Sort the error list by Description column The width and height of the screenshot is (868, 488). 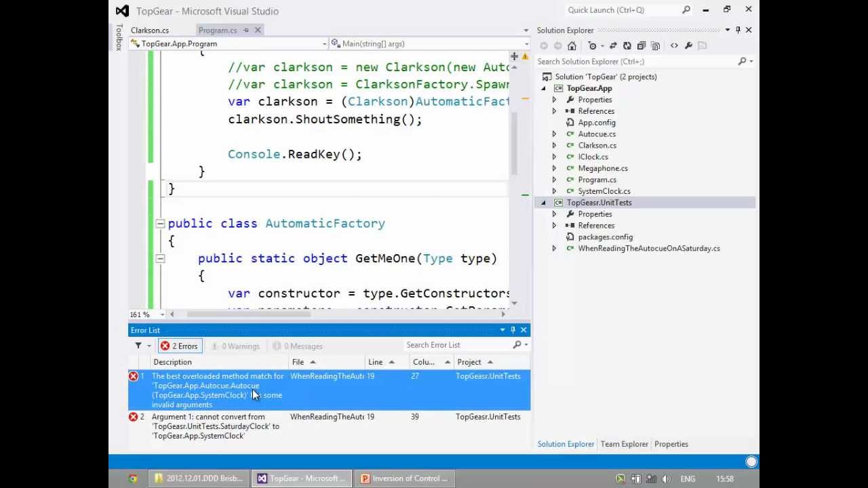[x=220, y=362]
